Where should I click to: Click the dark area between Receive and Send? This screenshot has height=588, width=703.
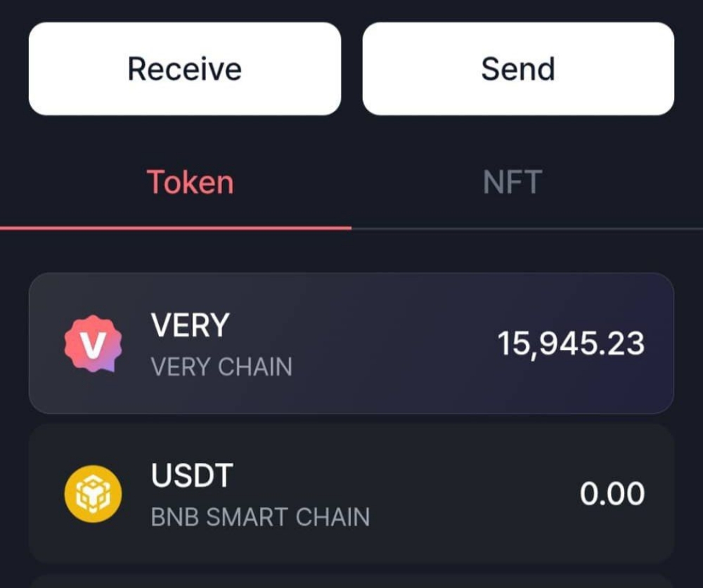351,67
